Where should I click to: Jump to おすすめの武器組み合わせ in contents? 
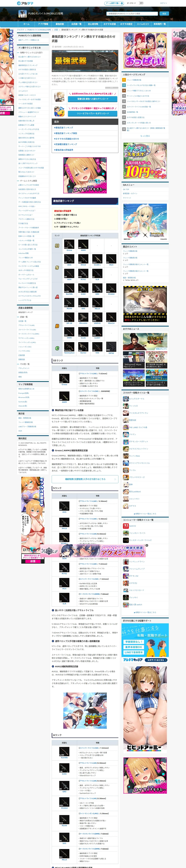tap(67, 139)
